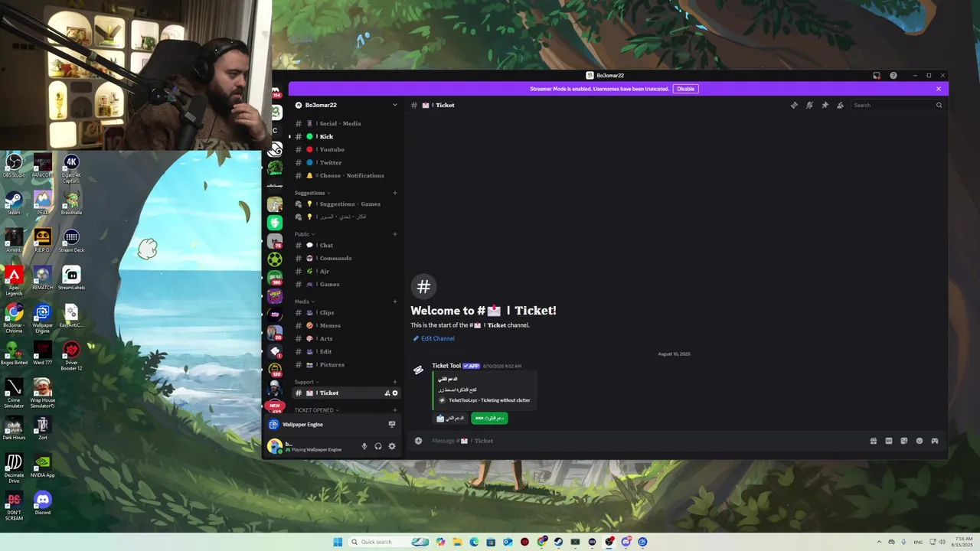This screenshot has height=551, width=980.
Task: Open the Games channel
Action: [347, 284]
